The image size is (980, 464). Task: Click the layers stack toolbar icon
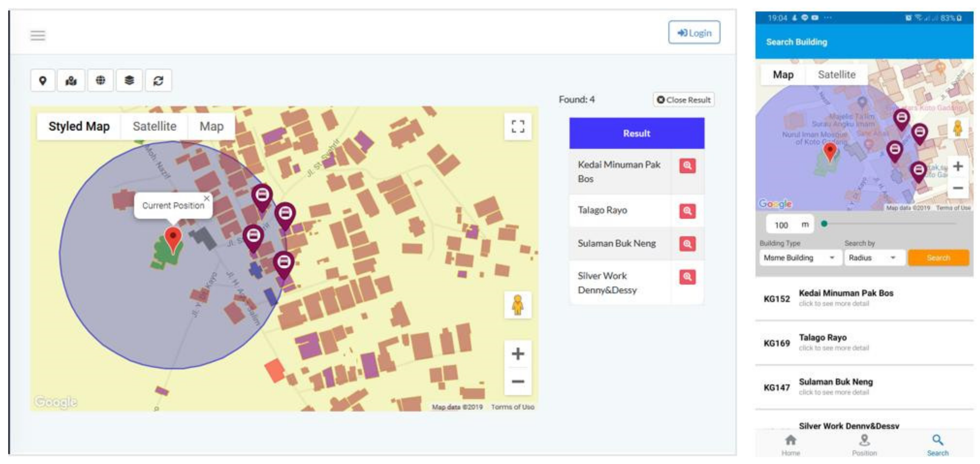coord(129,80)
